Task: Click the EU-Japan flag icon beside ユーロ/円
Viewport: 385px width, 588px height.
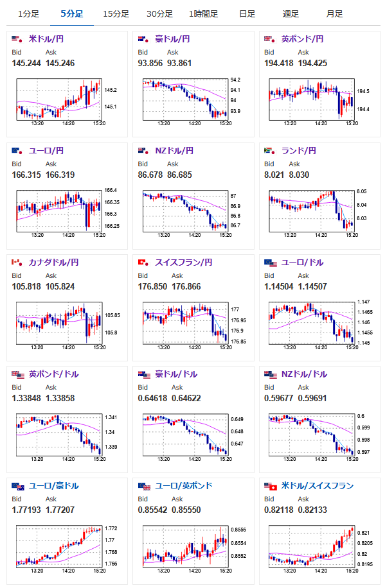Action: tap(17, 151)
